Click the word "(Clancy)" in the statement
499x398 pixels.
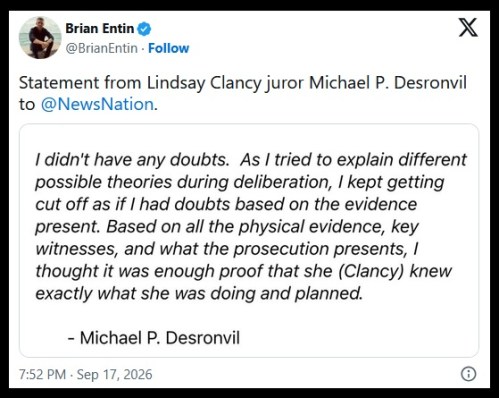coord(371,271)
